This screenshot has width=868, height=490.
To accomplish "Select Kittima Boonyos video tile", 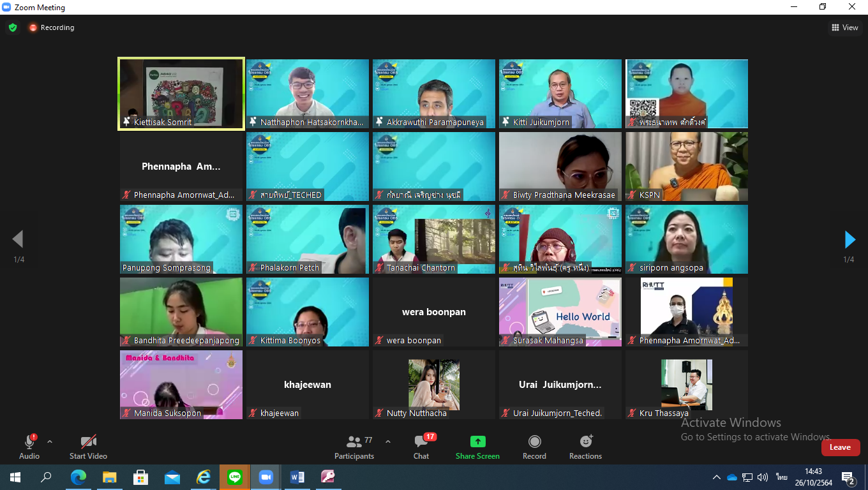I will point(308,312).
